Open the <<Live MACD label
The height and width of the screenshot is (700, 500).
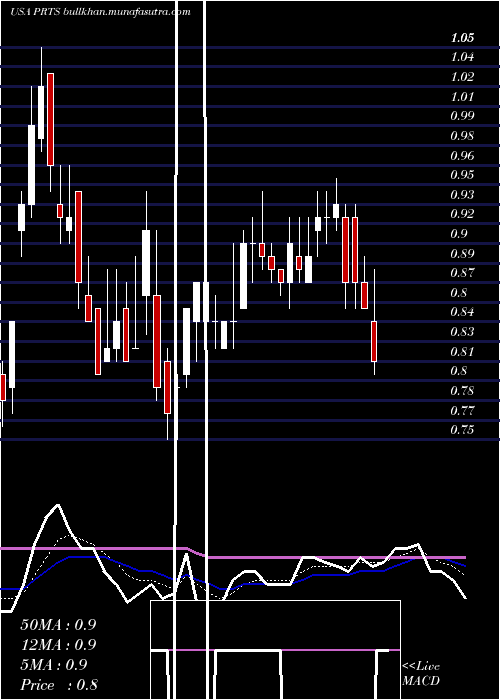click(421, 674)
